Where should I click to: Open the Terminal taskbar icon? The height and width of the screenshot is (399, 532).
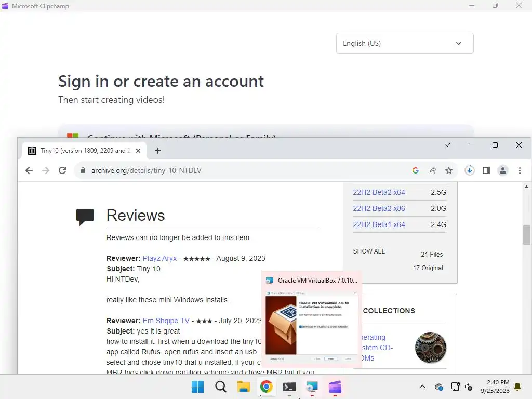[x=289, y=387]
